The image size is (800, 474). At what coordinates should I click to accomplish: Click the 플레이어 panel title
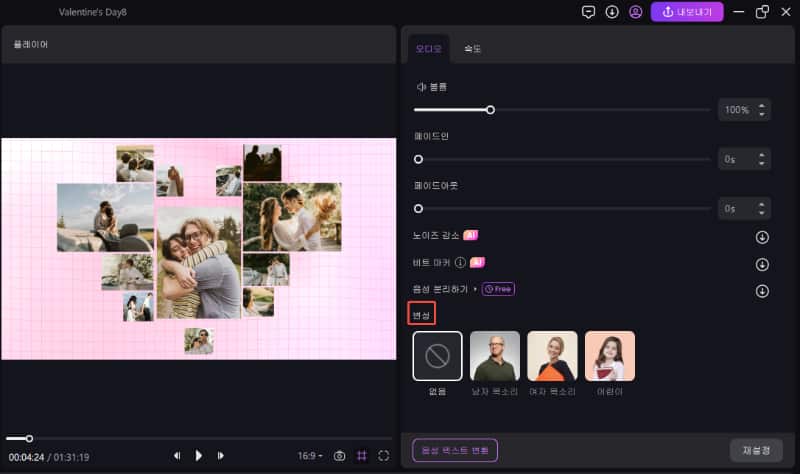(x=31, y=44)
